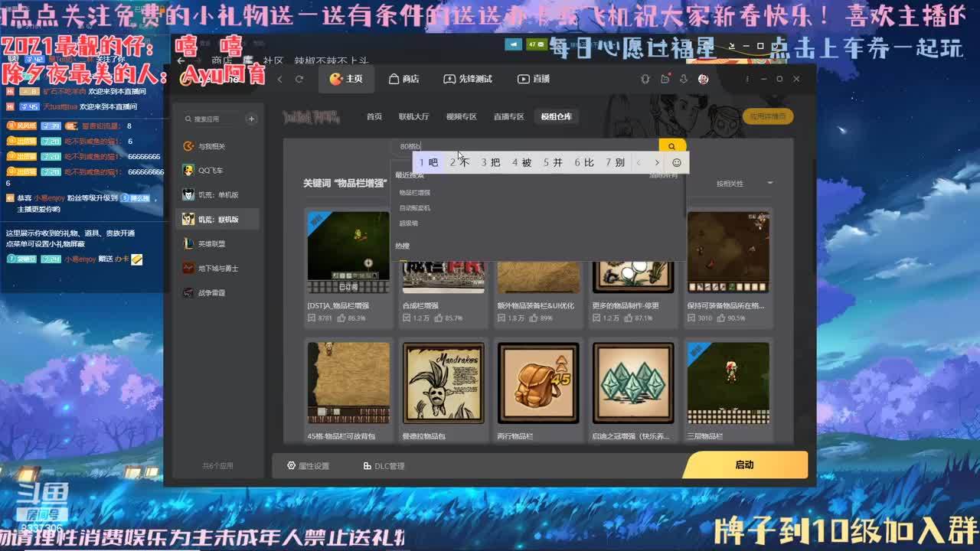980x551 pixels.
Task: Choose IME candidate 2 不
Action: (459, 162)
